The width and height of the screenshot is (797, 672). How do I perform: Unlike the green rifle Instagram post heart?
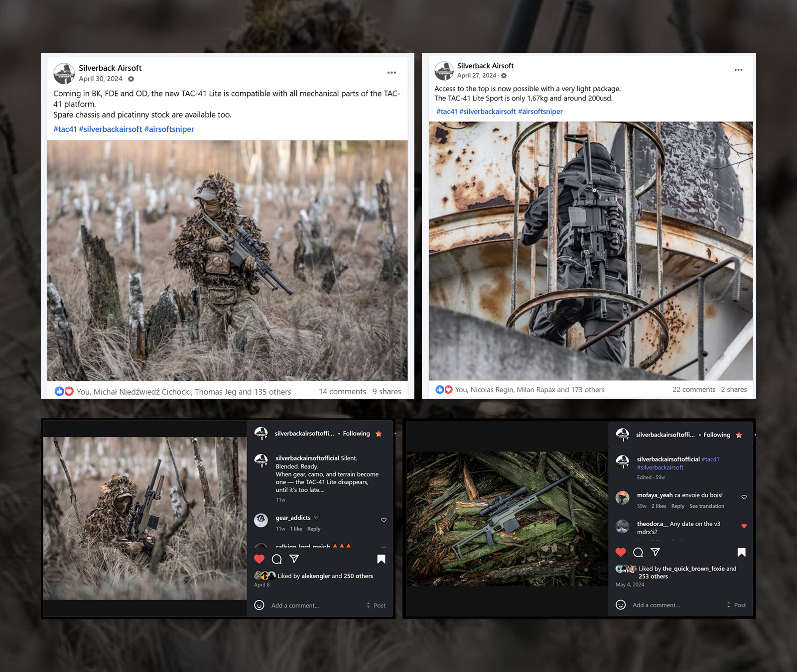621,552
